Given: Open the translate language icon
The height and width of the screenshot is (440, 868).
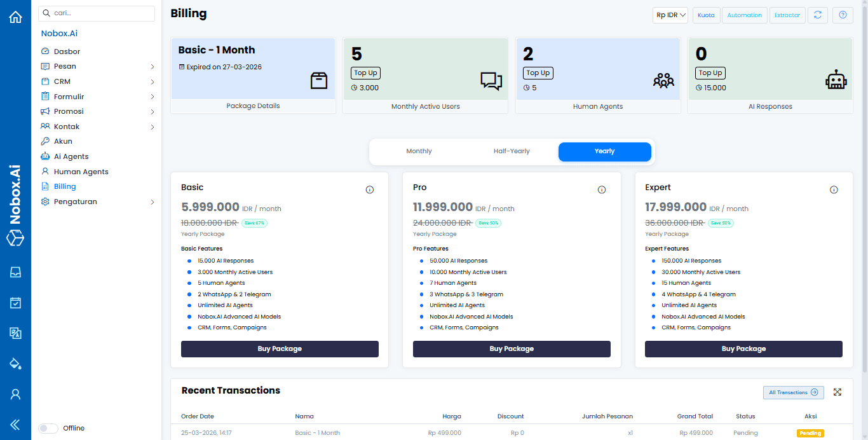Looking at the screenshot, I should [x=15, y=333].
